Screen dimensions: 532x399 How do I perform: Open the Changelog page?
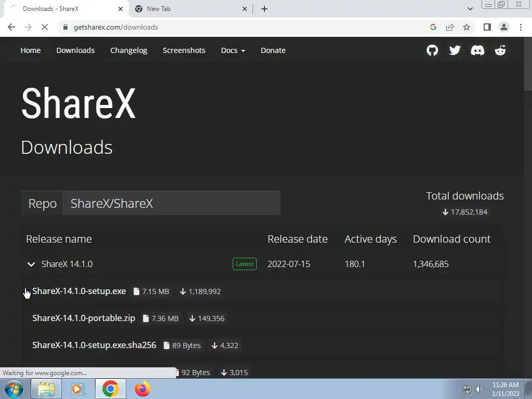(x=129, y=50)
